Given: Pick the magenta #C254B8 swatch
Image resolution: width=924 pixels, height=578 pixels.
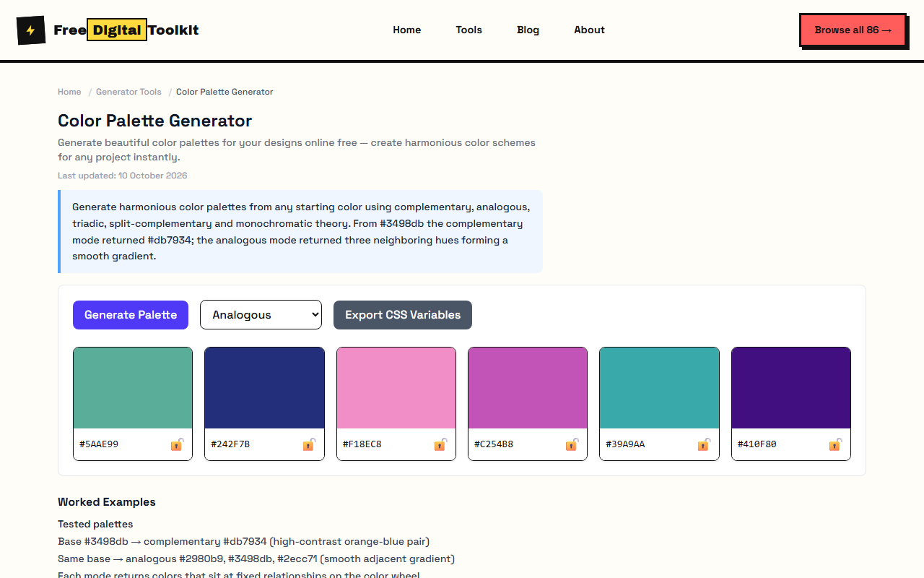Looking at the screenshot, I should 528,388.
